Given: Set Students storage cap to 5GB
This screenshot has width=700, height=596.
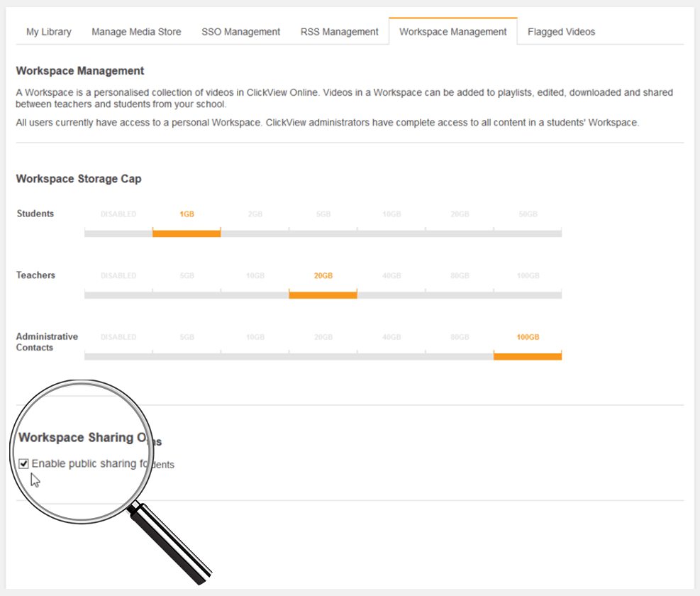Looking at the screenshot, I should [x=323, y=232].
